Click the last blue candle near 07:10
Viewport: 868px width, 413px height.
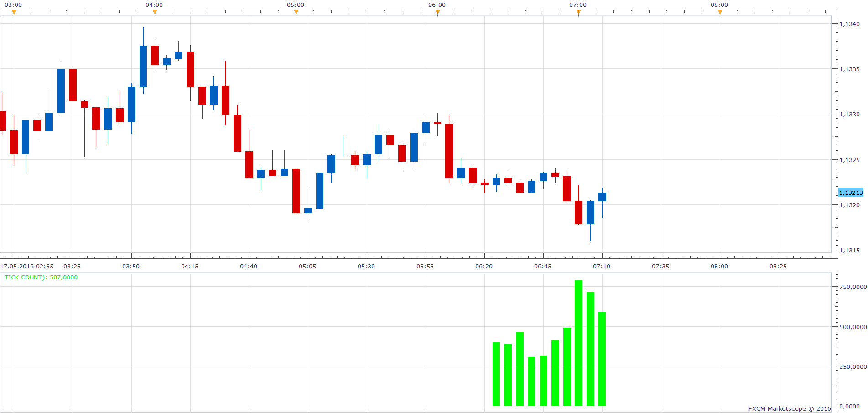coord(602,197)
